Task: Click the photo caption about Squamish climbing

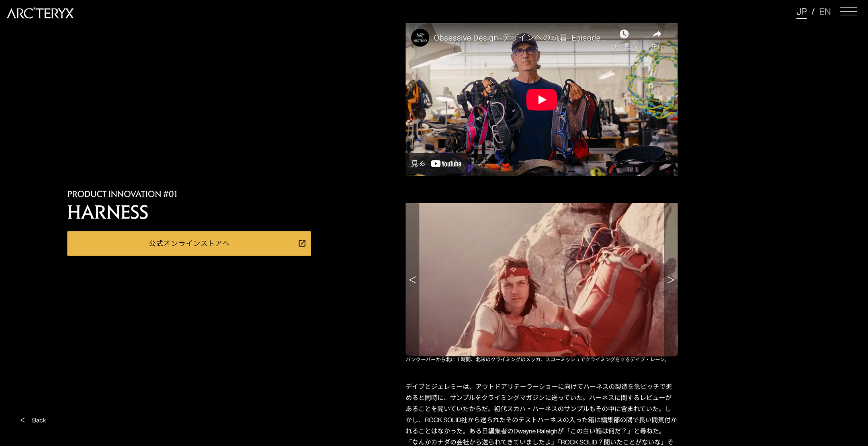Action: (x=537, y=360)
